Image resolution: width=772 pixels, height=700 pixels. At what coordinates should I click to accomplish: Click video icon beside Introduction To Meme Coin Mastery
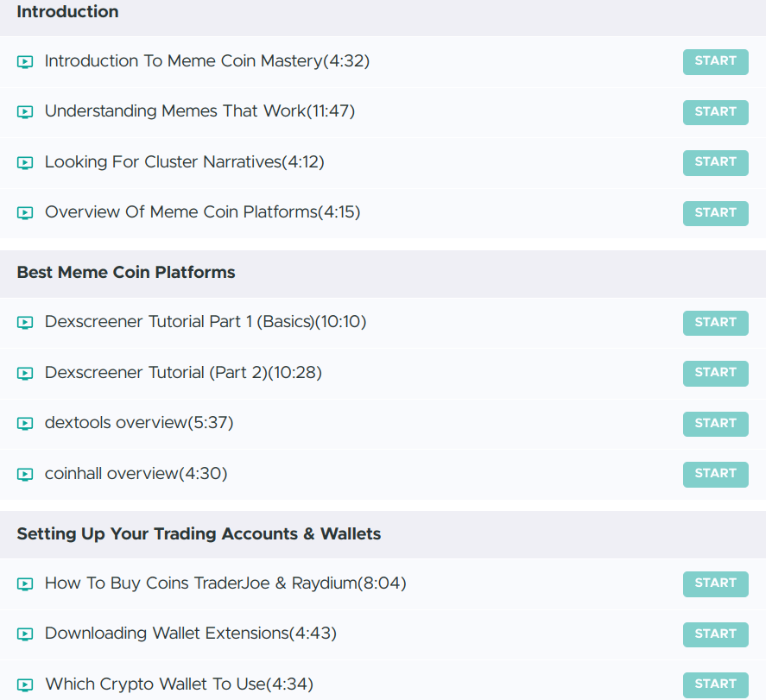25,62
